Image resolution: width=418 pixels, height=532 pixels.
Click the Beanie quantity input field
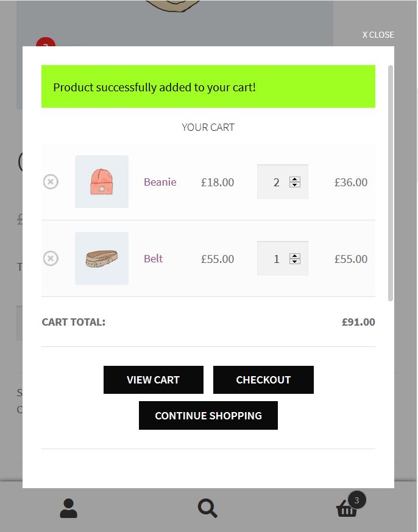[274, 182]
